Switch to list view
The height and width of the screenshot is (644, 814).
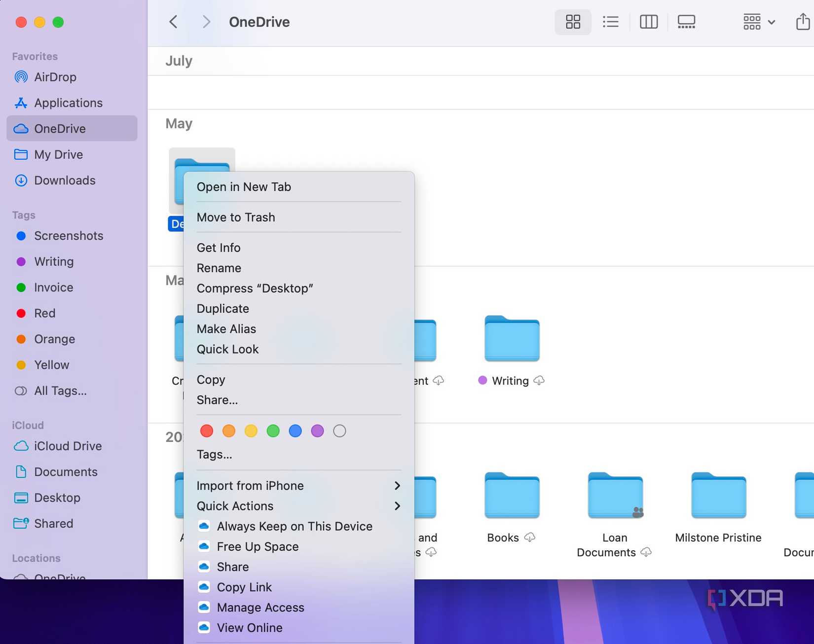610,22
